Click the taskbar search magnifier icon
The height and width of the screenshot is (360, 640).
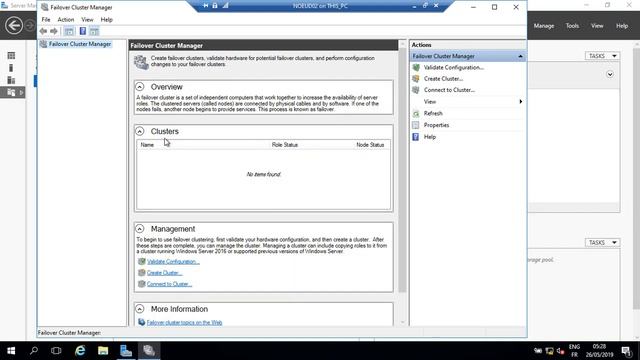click(x=34, y=351)
